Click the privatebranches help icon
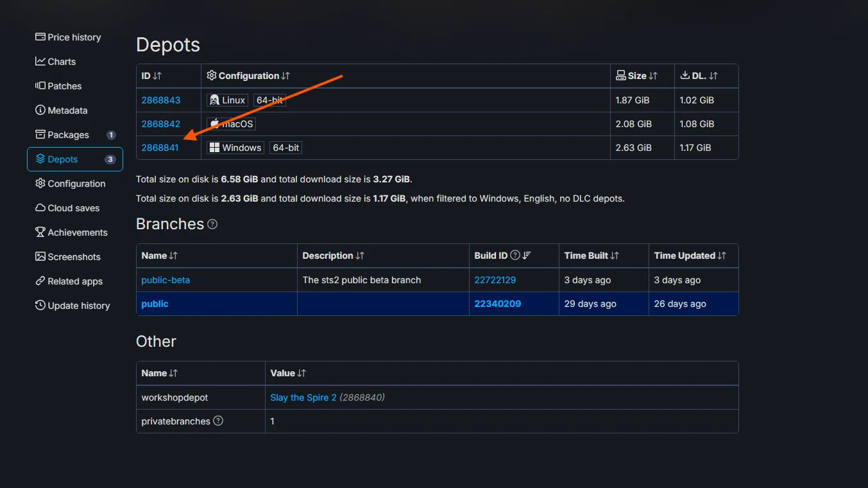 (218, 421)
